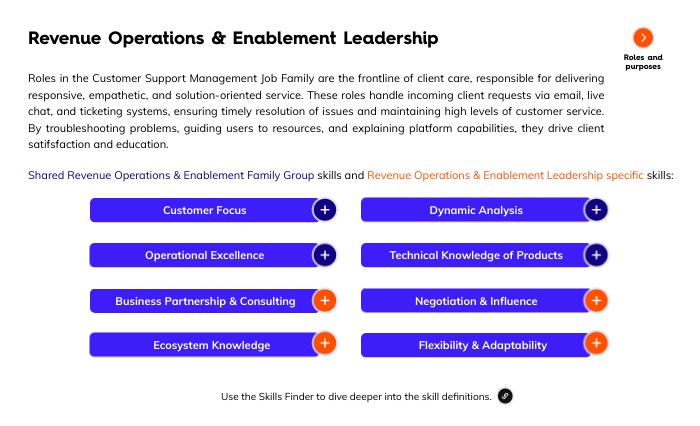
Task: Open the Ecosystem Knowledge skill bar
Action: point(204,345)
